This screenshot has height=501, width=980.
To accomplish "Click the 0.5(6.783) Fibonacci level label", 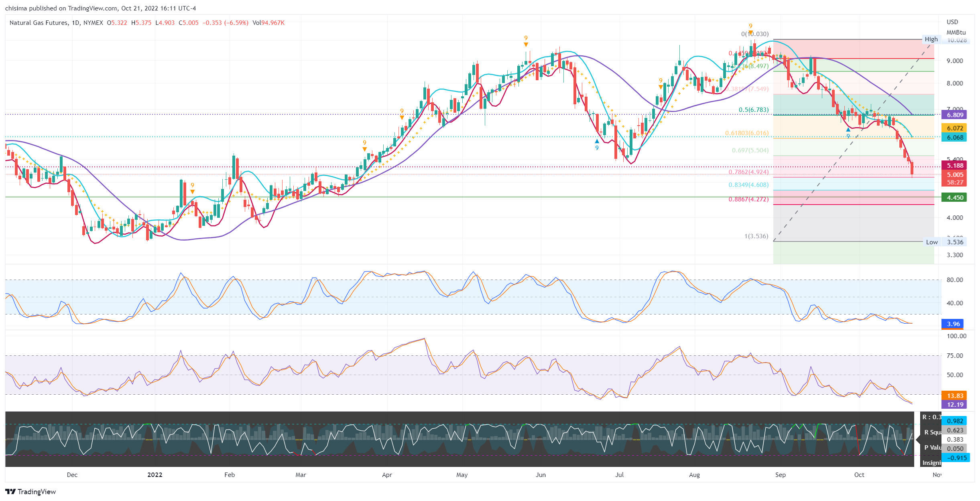I will click(754, 110).
